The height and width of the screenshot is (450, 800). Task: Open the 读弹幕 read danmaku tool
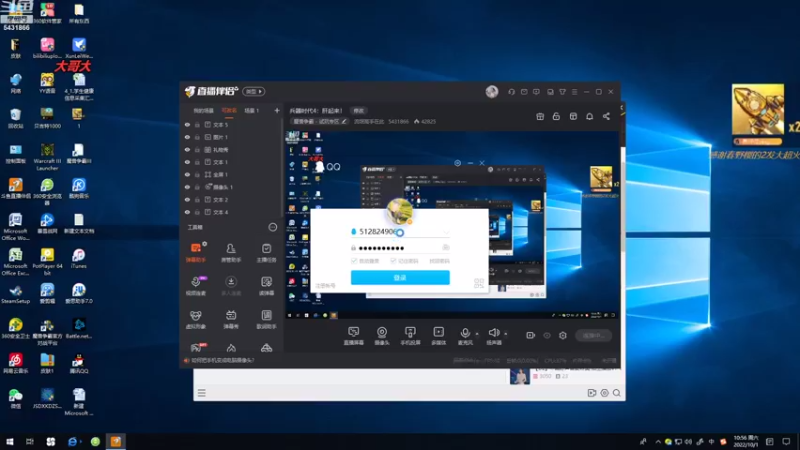pos(266,285)
